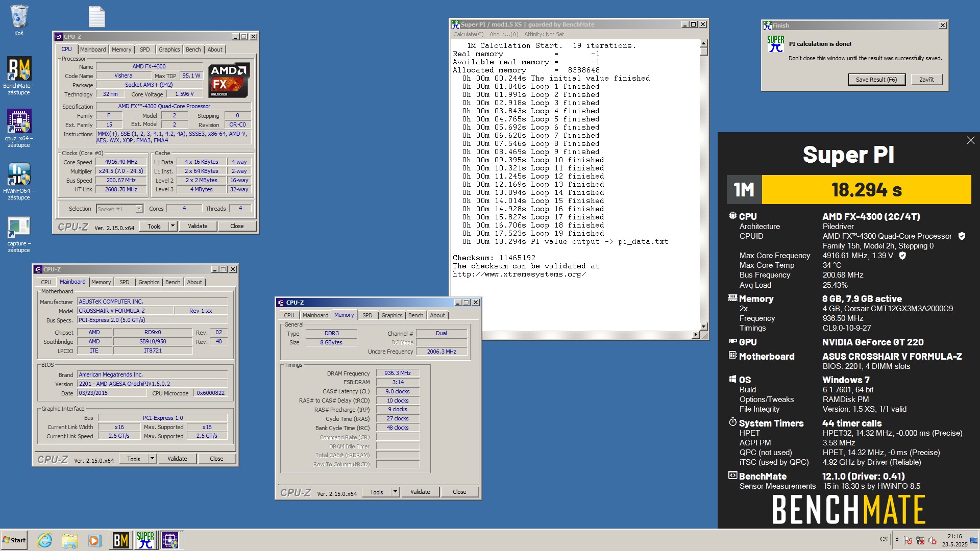Click the 18.294 s result banner
This screenshot has height=551, width=980.
(x=866, y=190)
